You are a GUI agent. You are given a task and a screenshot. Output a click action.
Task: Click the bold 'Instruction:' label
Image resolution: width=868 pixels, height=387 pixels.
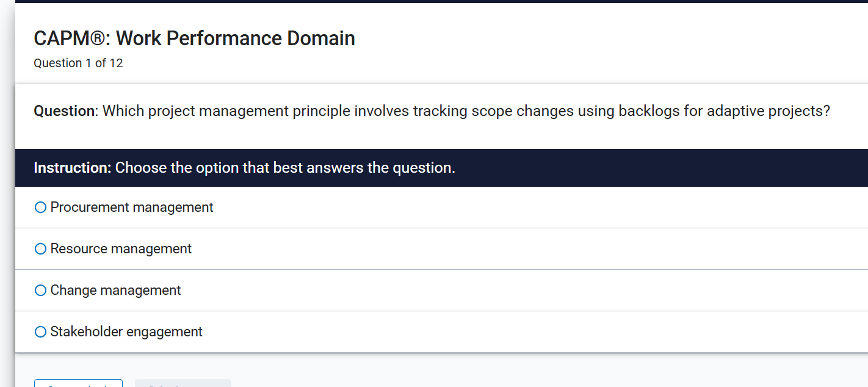(x=73, y=168)
